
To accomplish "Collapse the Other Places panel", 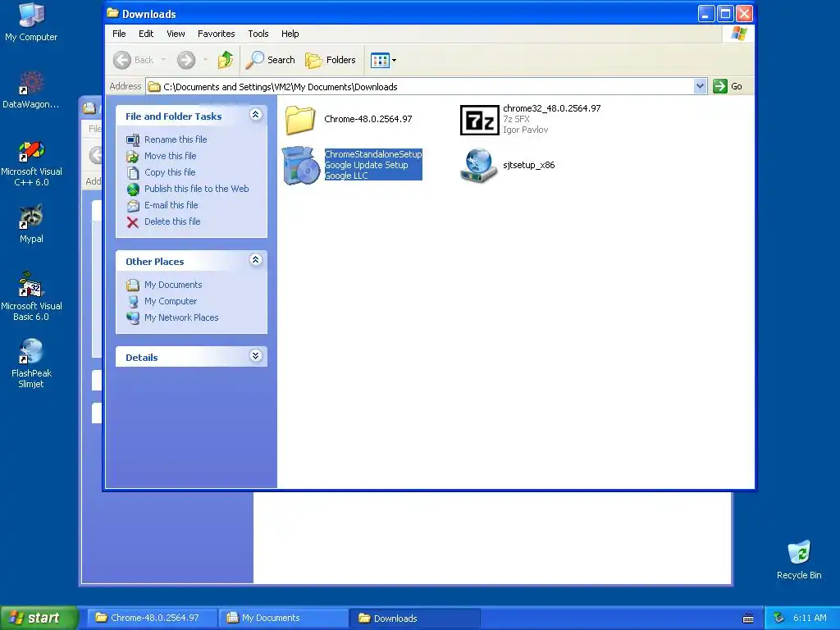I will (x=256, y=260).
